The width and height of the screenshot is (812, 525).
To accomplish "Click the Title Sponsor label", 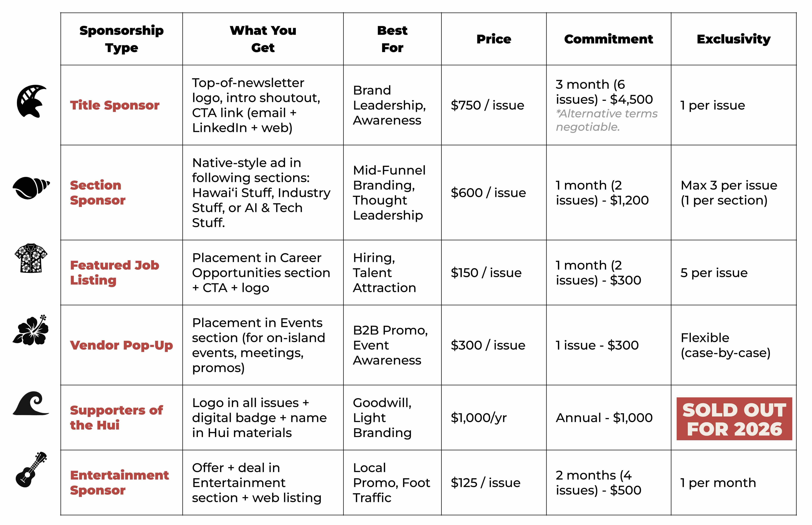I will pos(115,105).
